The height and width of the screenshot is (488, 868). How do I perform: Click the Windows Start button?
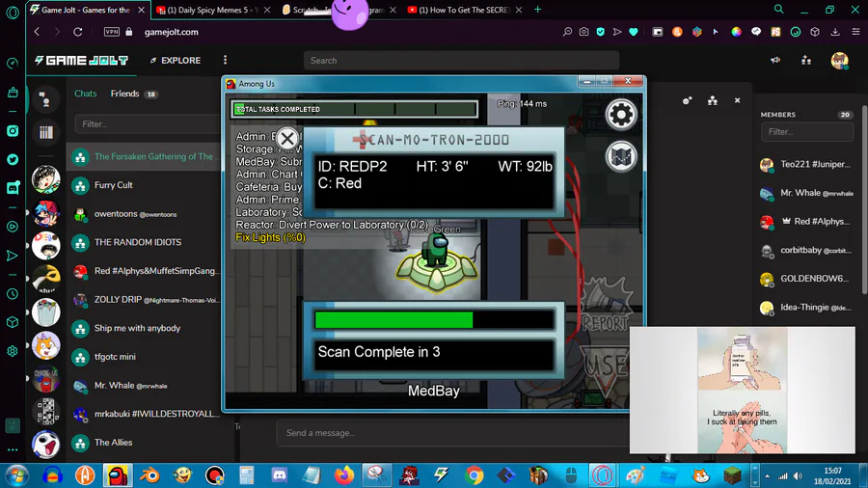pyautogui.click(x=17, y=475)
